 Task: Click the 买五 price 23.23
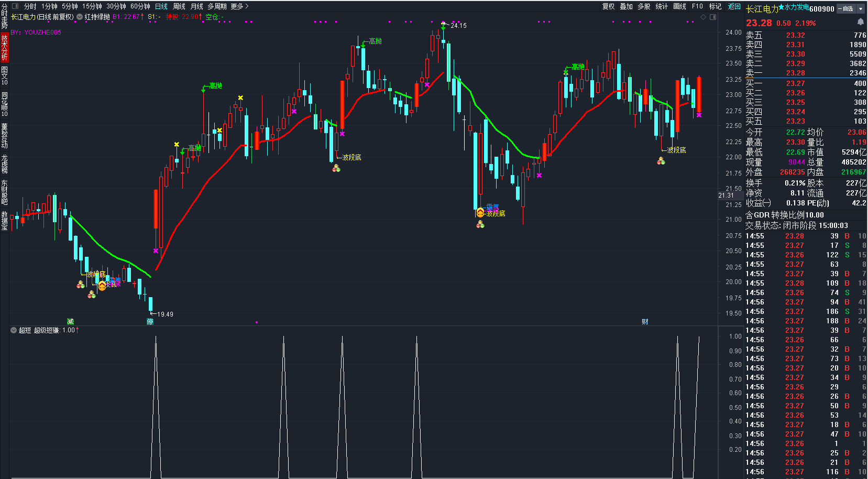pyautogui.click(x=795, y=121)
